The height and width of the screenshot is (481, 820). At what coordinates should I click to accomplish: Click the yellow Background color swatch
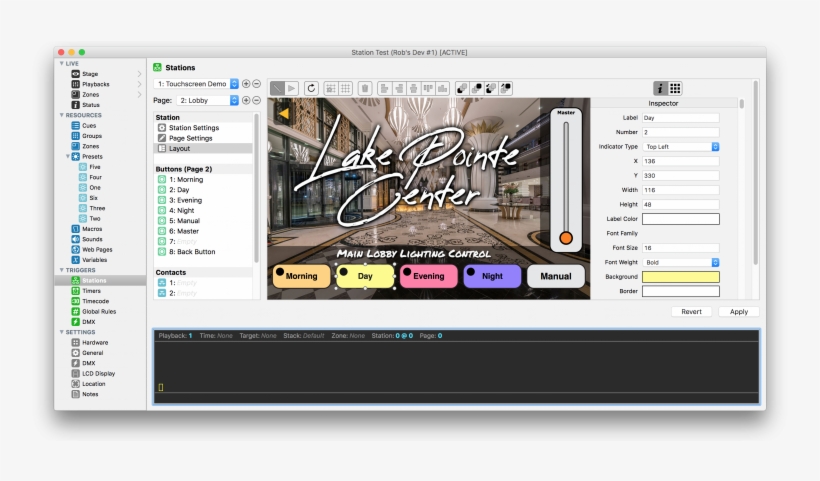click(680, 277)
